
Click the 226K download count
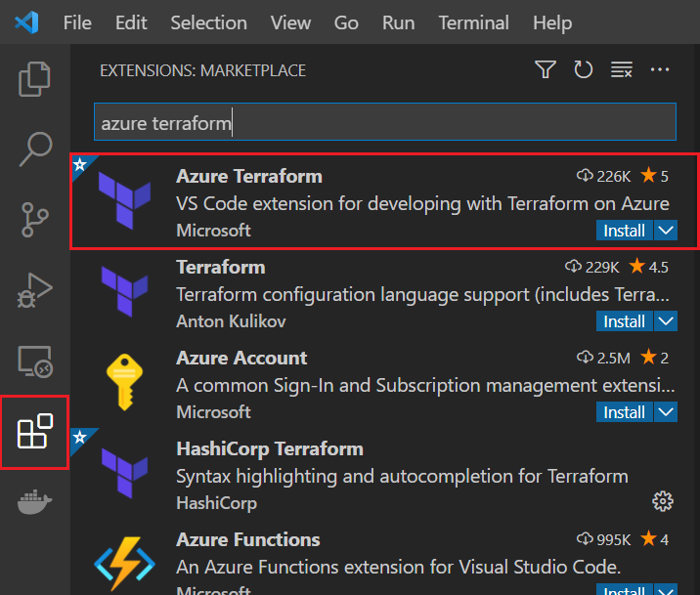pos(603,176)
